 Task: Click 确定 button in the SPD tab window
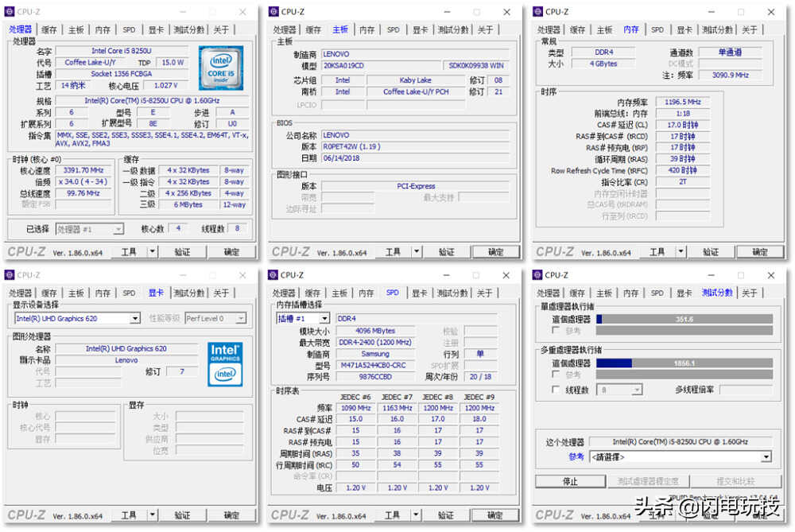pos(495,515)
